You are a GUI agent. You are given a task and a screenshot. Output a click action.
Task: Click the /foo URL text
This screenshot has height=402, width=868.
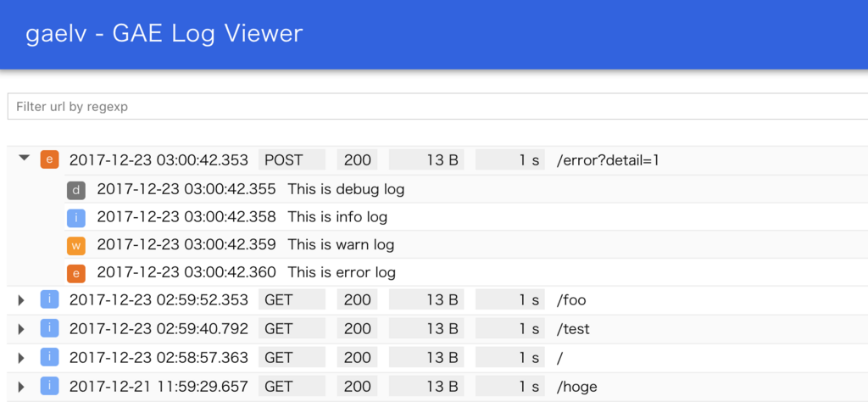point(571,301)
